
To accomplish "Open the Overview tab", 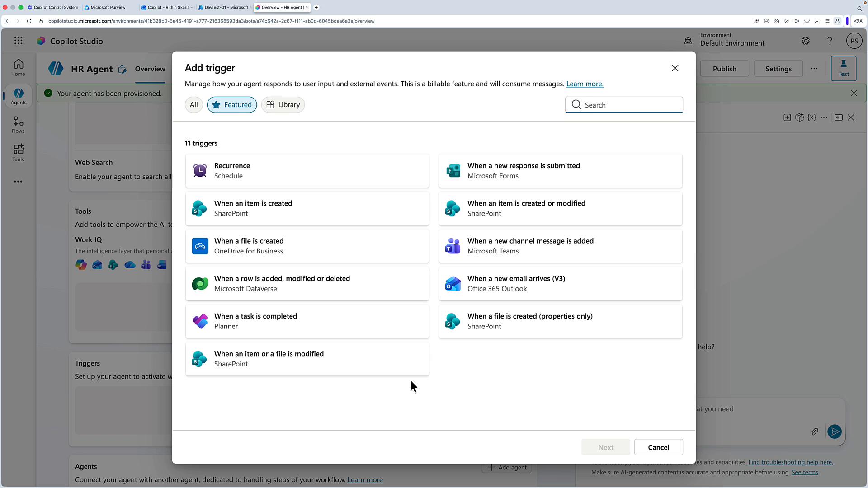I will [150, 69].
